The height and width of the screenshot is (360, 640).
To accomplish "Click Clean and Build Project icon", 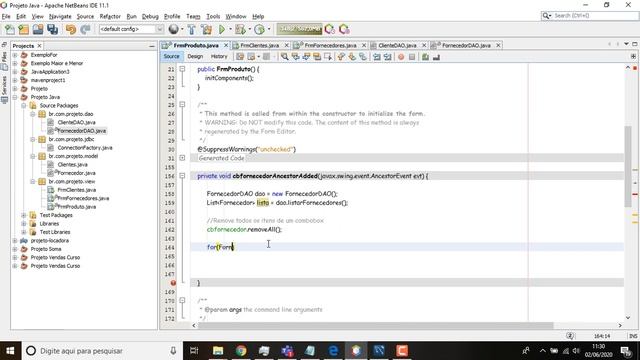I will tap(207, 29).
